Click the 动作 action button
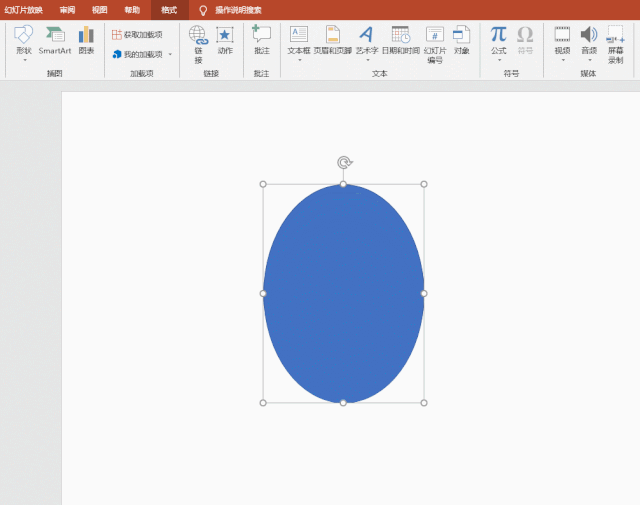The height and width of the screenshot is (505, 640). point(225,40)
